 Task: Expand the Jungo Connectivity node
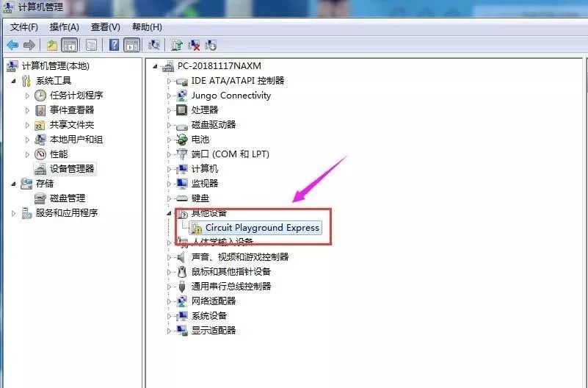pyautogui.click(x=169, y=96)
